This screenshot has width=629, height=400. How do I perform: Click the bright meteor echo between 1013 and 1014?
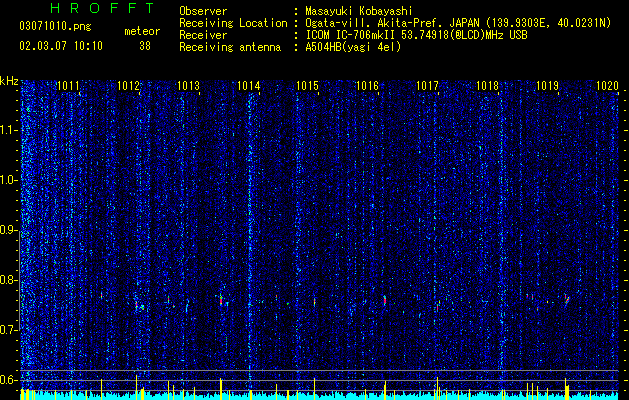pos(221,300)
